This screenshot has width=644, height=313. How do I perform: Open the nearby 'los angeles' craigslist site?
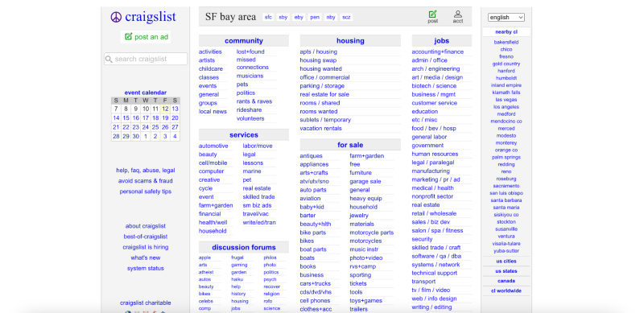[506, 107]
